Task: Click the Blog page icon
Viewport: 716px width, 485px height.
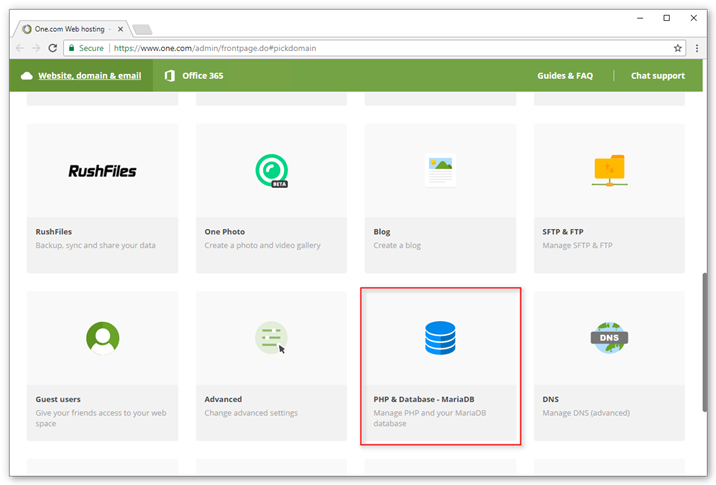Action: click(440, 170)
